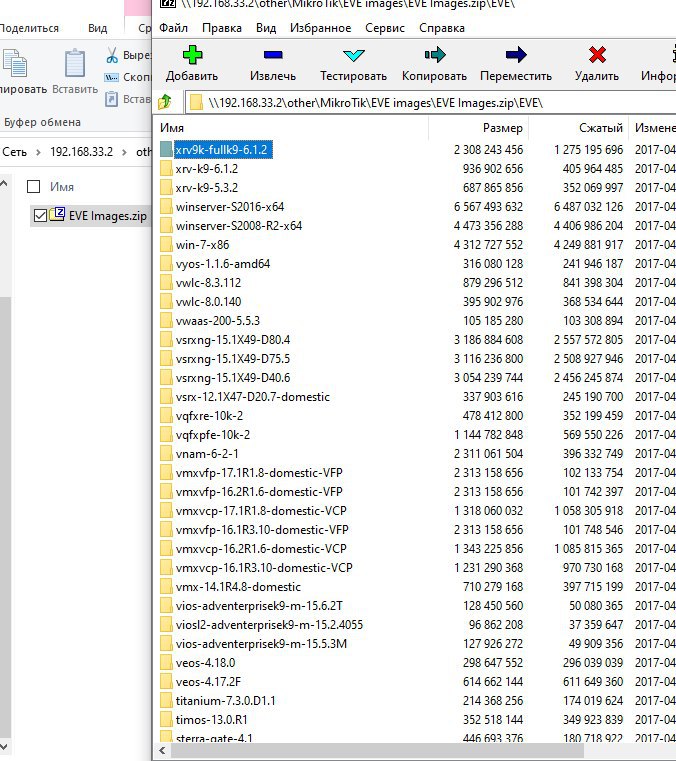Sort by Размер column header
Screen dimensions: 676x761
479,128
